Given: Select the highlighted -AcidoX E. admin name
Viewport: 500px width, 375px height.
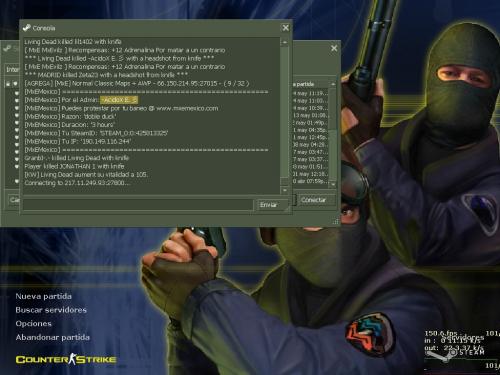Looking at the screenshot, I should (x=119, y=100).
